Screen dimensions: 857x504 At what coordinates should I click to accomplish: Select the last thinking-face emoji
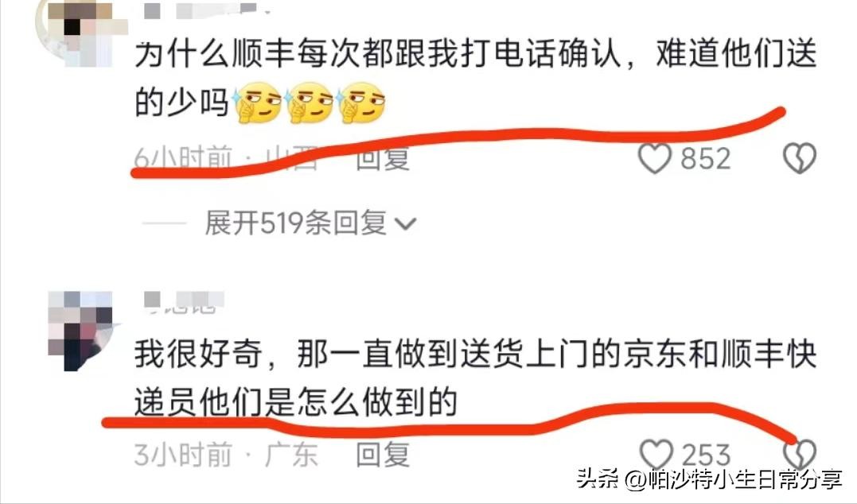tap(360, 103)
